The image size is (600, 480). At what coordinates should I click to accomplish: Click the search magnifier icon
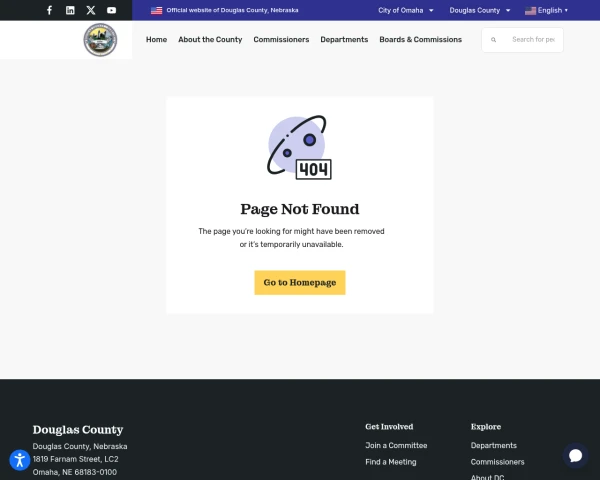coord(494,40)
